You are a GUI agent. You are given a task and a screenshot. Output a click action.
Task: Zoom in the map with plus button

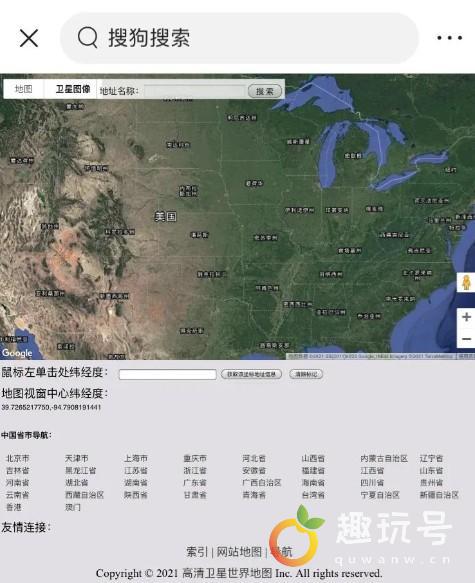pyautogui.click(x=466, y=317)
